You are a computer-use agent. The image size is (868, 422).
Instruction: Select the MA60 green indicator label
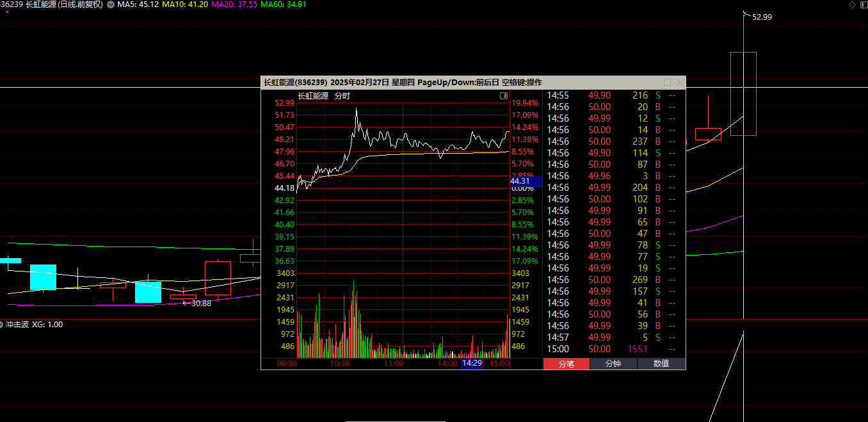(x=283, y=4)
